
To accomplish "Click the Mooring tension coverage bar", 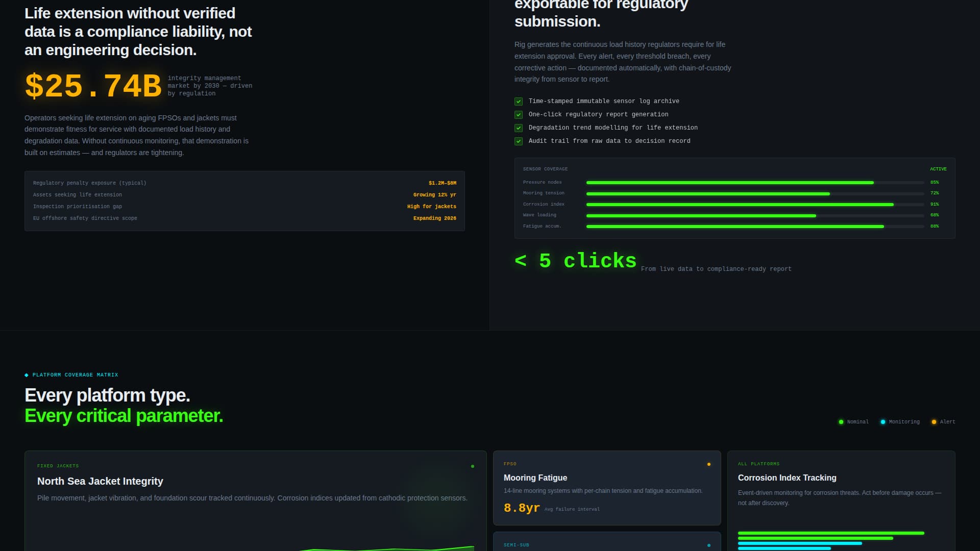I will pos(755,194).
